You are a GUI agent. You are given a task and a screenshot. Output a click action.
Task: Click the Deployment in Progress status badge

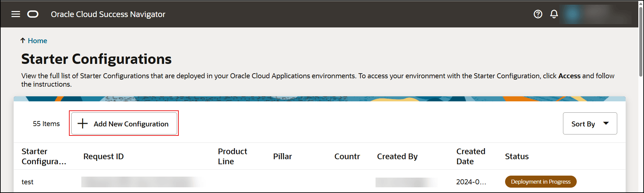541,182
